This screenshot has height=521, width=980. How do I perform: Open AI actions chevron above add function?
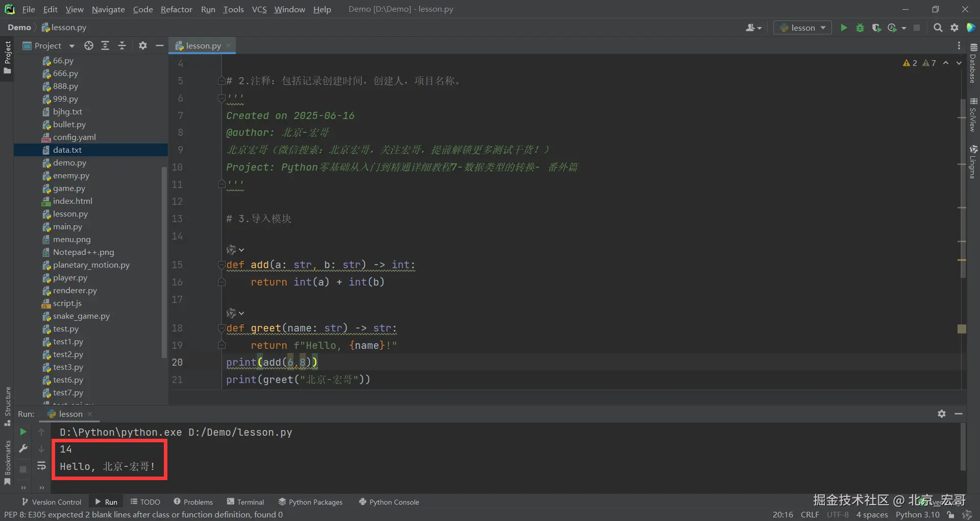pyautogui.click(x=241, y=250)
